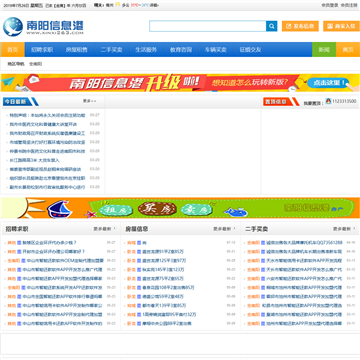Open the 长江路限高3米 news item

point(34,160)
